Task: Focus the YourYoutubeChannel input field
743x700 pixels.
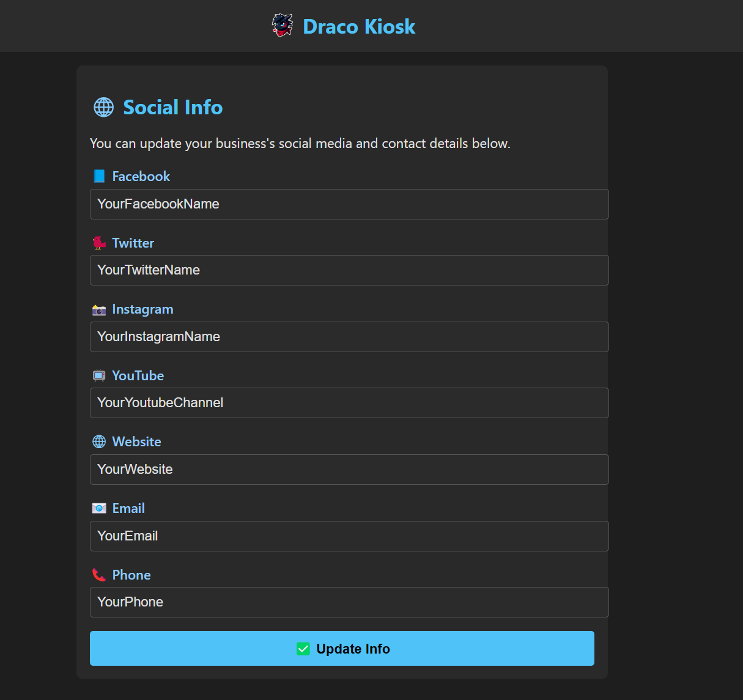Action: click(349, 403)
